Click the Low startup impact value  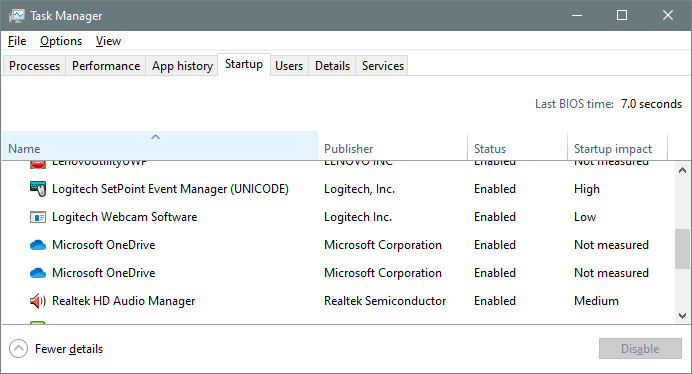(585, 217)
